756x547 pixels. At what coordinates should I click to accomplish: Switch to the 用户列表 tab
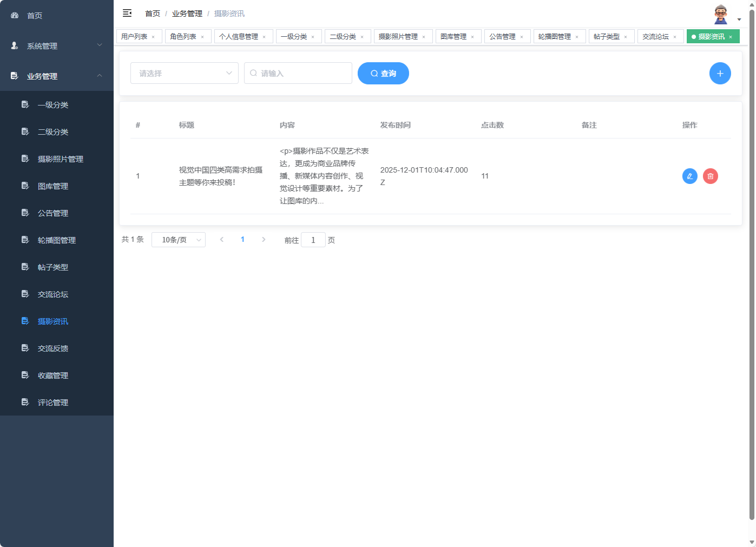click(134, 36)
